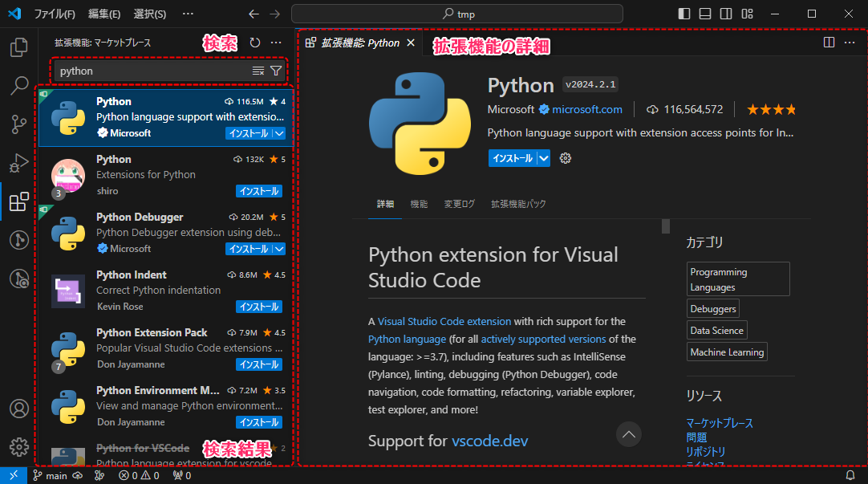Toggle the secondary side bar layout icon

pyautogui.click(x=726, y=14)
